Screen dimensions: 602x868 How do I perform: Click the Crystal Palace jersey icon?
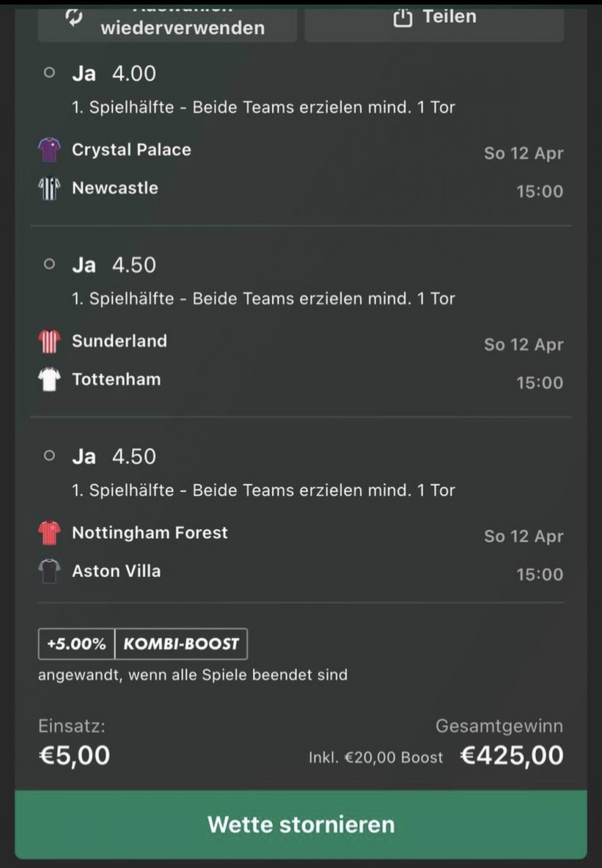coord(49,150)
